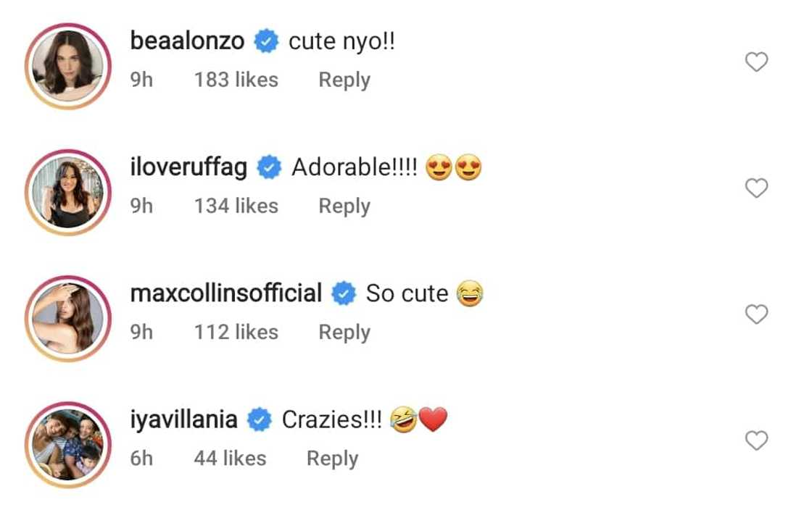Viewport: 812px width, 510px height.
Task: View maxcollinsofficial's profile avatar
Action: [68, 318]
